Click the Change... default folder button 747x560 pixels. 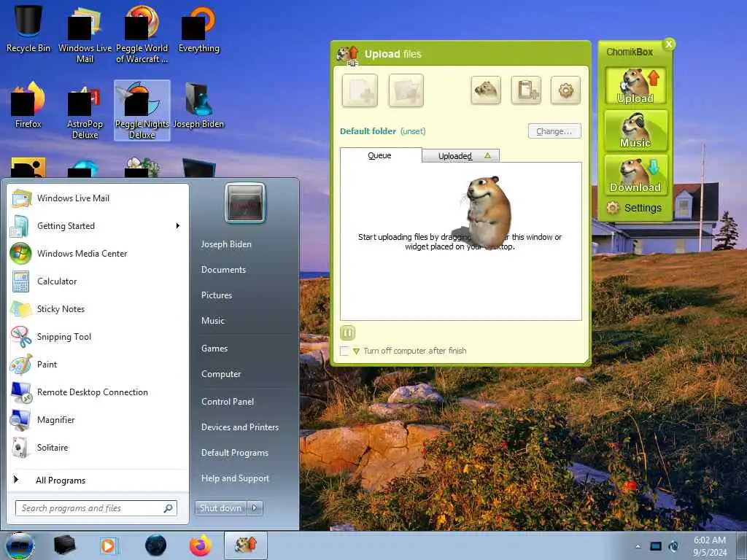point(554,131)
